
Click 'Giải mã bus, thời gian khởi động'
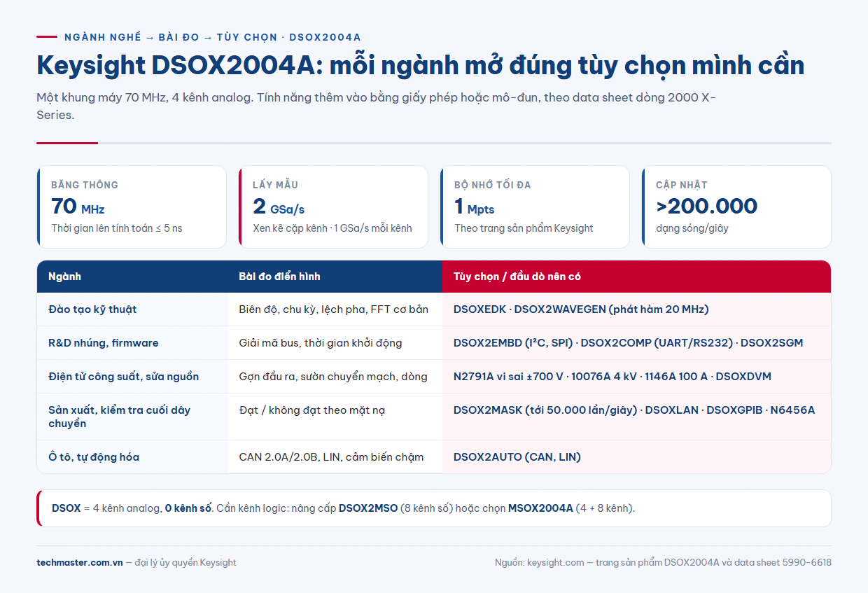[x=321, y=343]
